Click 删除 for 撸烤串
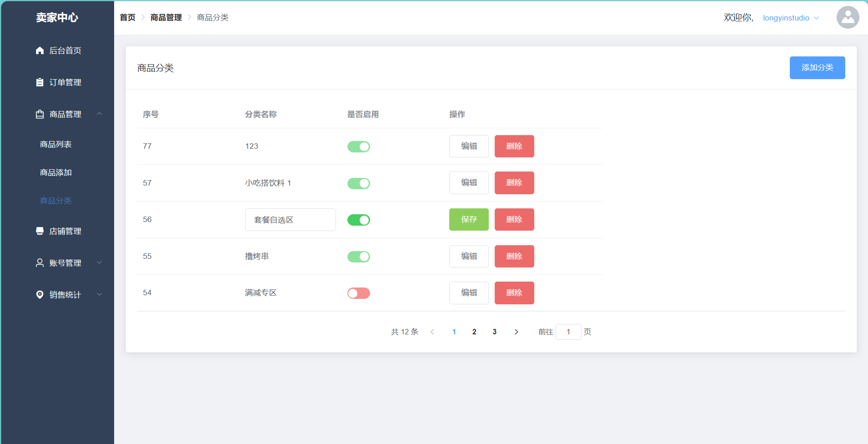 [x=514, y=256]
